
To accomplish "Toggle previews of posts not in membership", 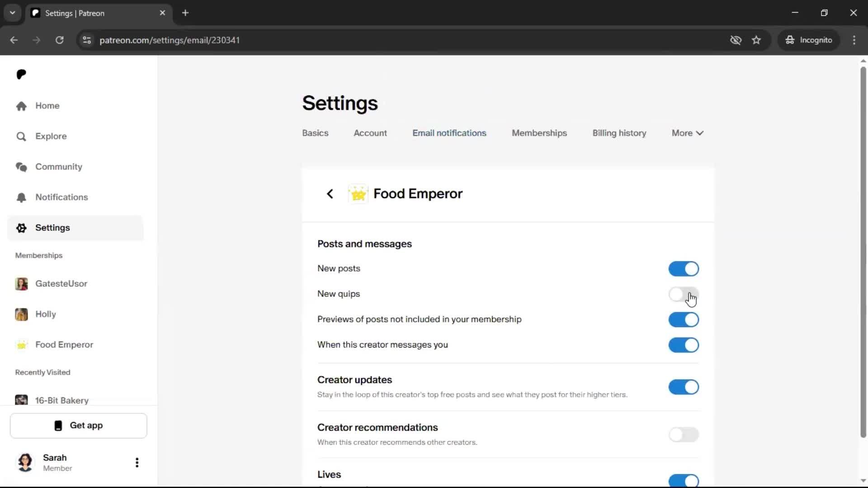I will pos(684,320).
